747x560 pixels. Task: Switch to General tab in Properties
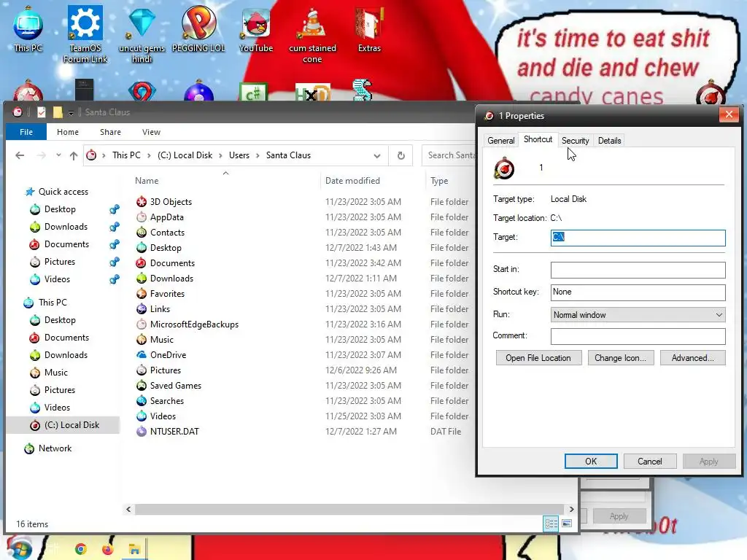500,141
